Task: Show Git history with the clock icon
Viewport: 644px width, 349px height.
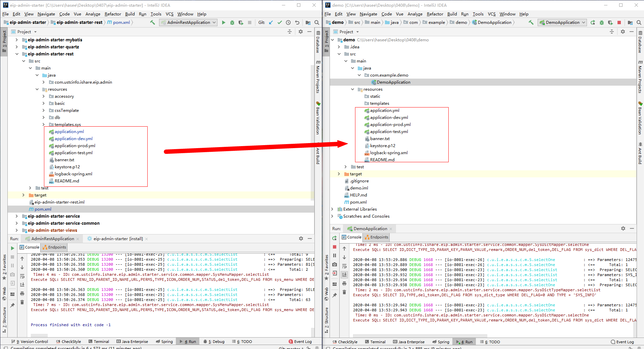Action: pyautogui.click(x=288, y=23)
